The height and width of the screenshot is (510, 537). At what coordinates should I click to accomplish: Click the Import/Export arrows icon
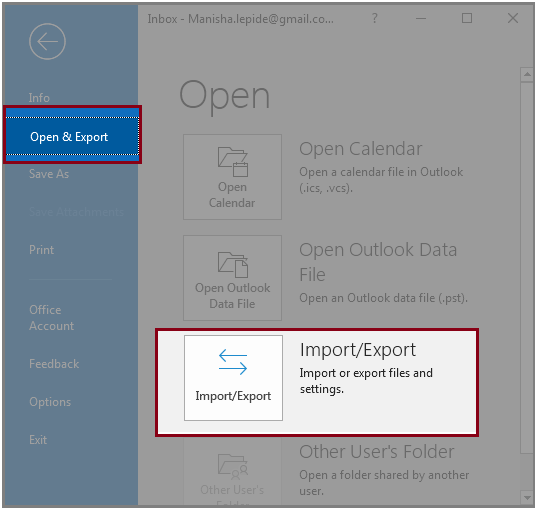233,362
